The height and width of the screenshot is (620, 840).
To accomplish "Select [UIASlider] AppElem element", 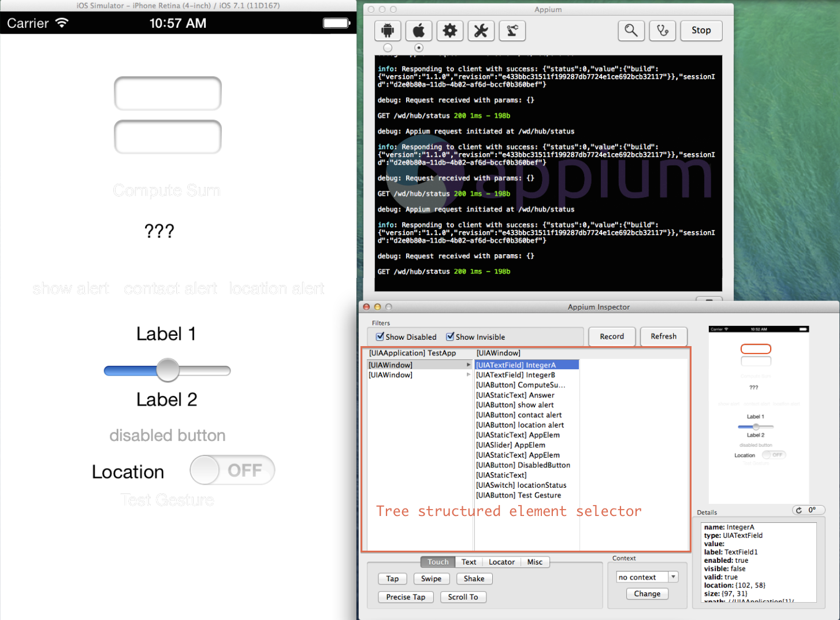I will click(526, 445).
